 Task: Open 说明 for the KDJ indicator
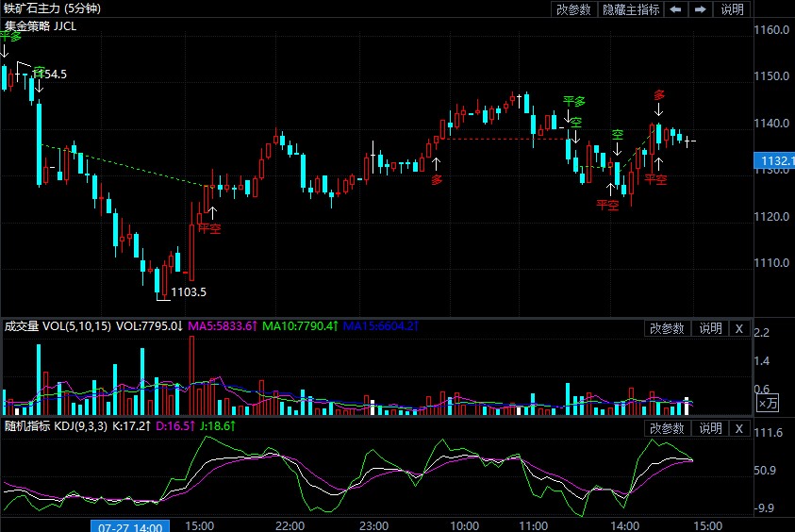[709, 428]
